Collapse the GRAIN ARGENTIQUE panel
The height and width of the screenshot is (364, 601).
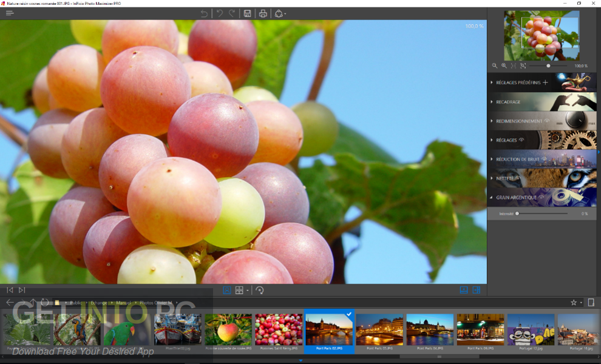click(x=491, y=197)
